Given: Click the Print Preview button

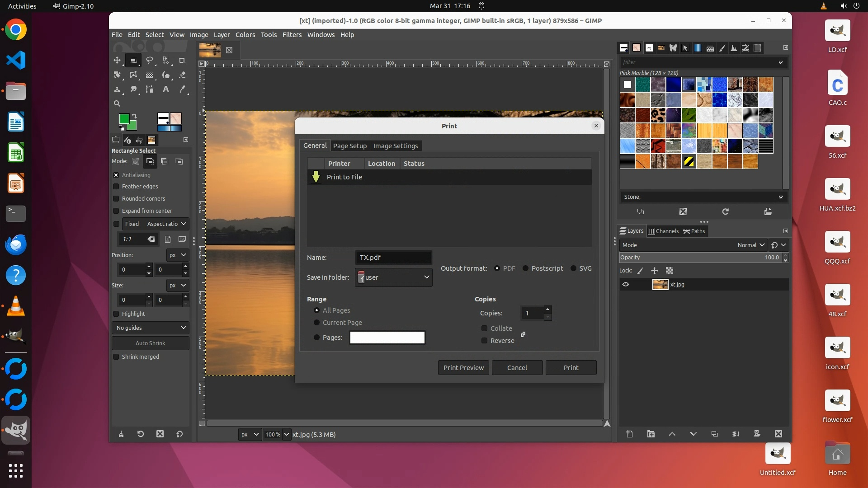Looking at the screenshot, I should [x=463, y=368].
